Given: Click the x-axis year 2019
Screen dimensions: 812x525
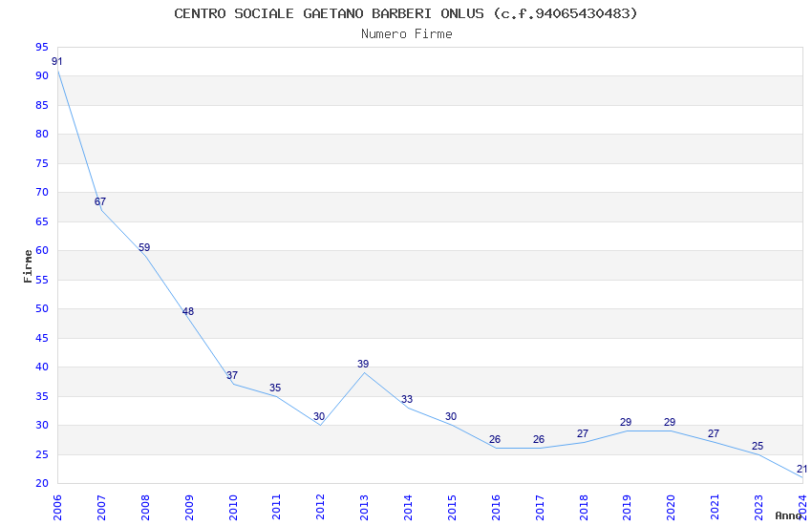Looking at the screenshot, I should coord(627,508).
